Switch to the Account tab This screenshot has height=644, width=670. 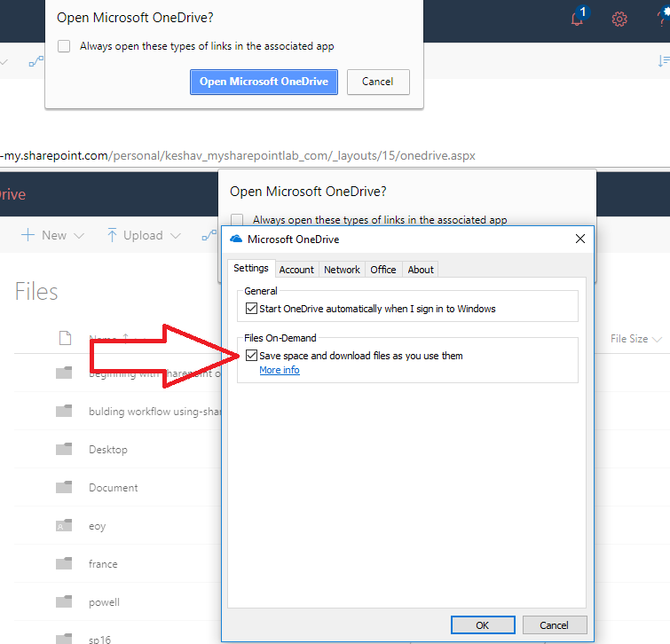(x=296, y=270)
